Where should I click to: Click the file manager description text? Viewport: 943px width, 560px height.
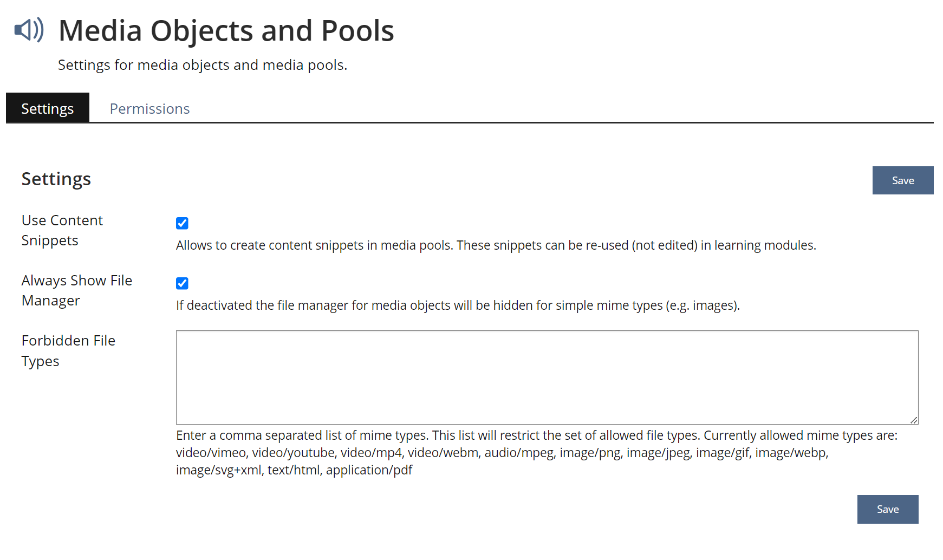tap(457, 305)
